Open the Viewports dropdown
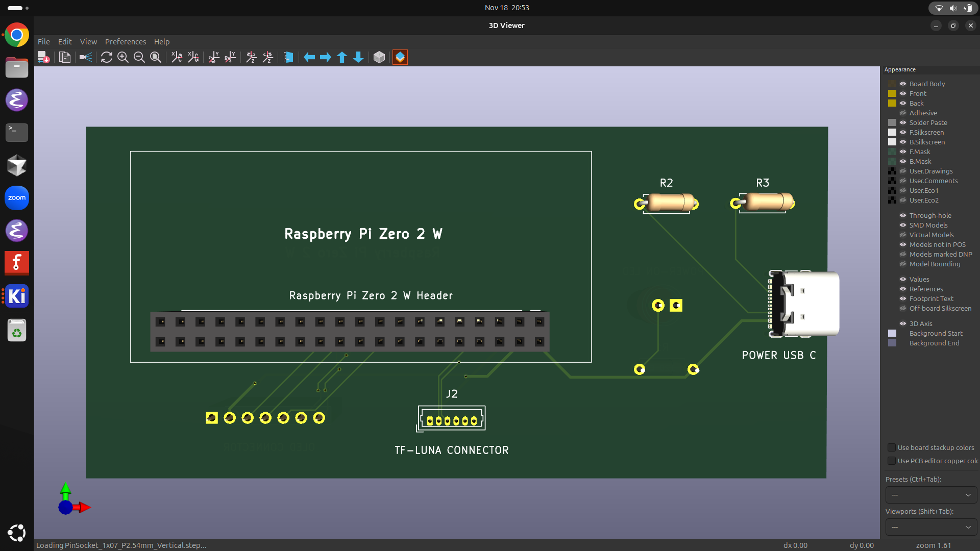The height and width of the screenshot is (551, 980). click(931, 527)
